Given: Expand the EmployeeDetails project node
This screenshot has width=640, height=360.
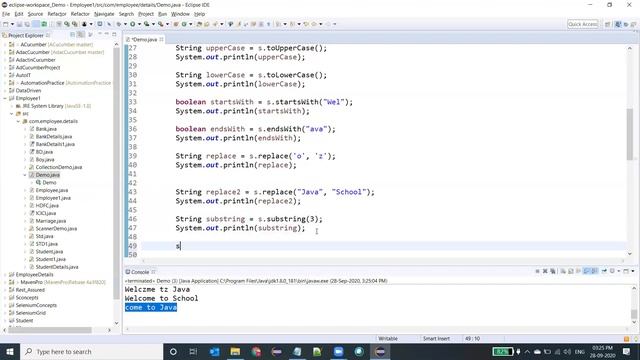Looking at the screenshot, I should pos(5,275).
